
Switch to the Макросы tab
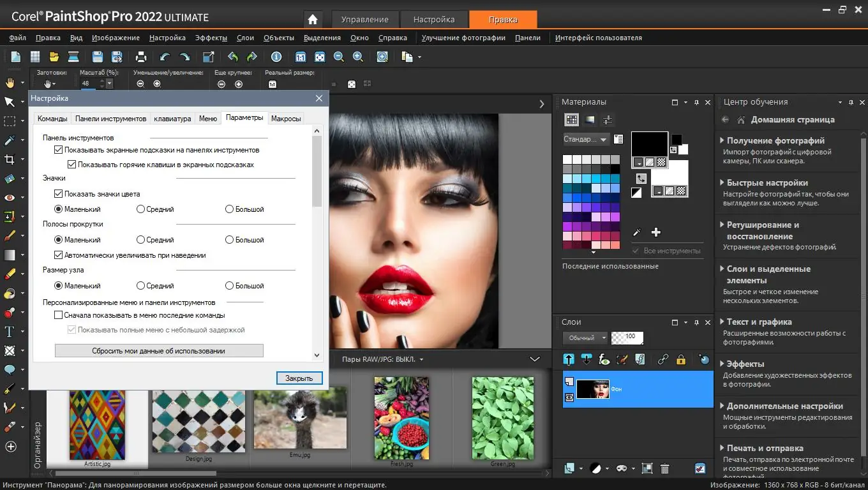[x=285, y=118]
